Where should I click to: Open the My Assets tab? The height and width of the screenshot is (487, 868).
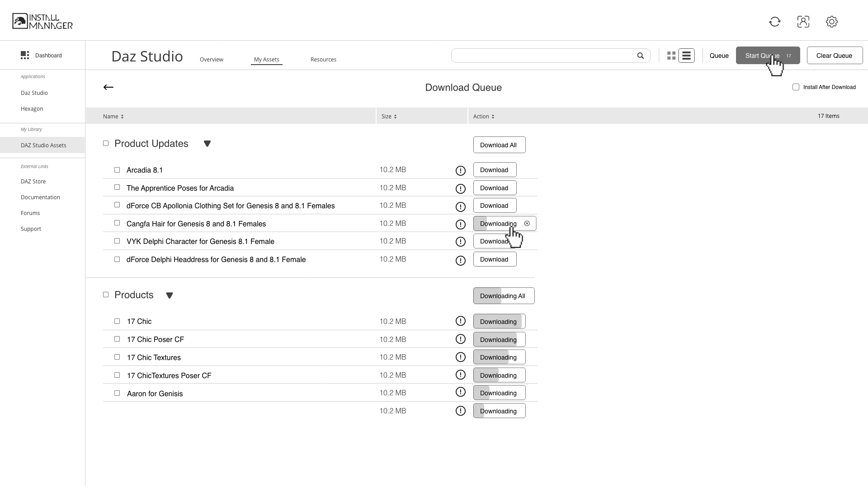[x=266, y=60]
